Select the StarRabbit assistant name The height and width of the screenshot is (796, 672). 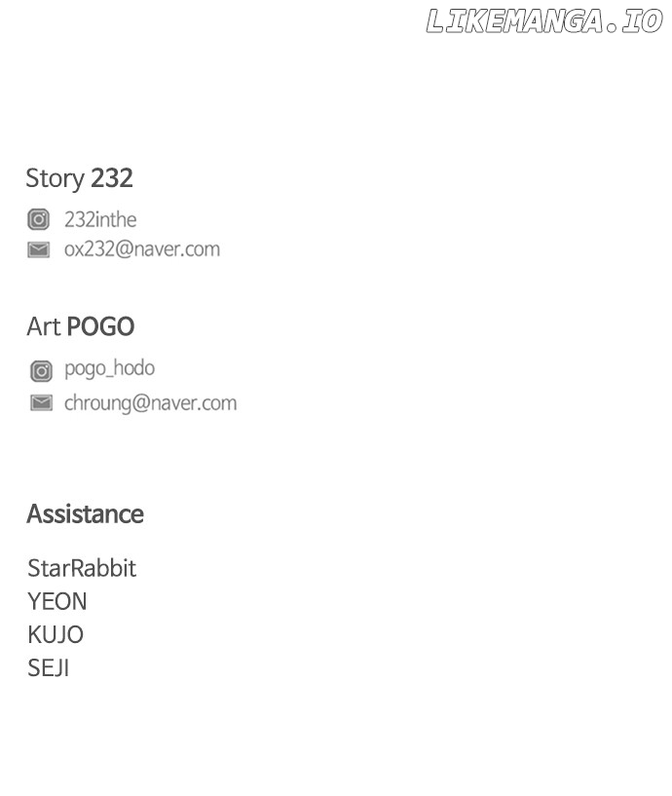pos(82,568)
